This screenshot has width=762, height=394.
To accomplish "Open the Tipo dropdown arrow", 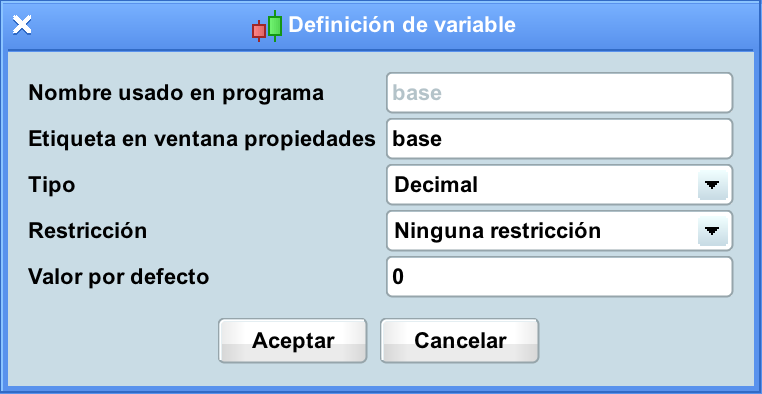I will (712, 185).
